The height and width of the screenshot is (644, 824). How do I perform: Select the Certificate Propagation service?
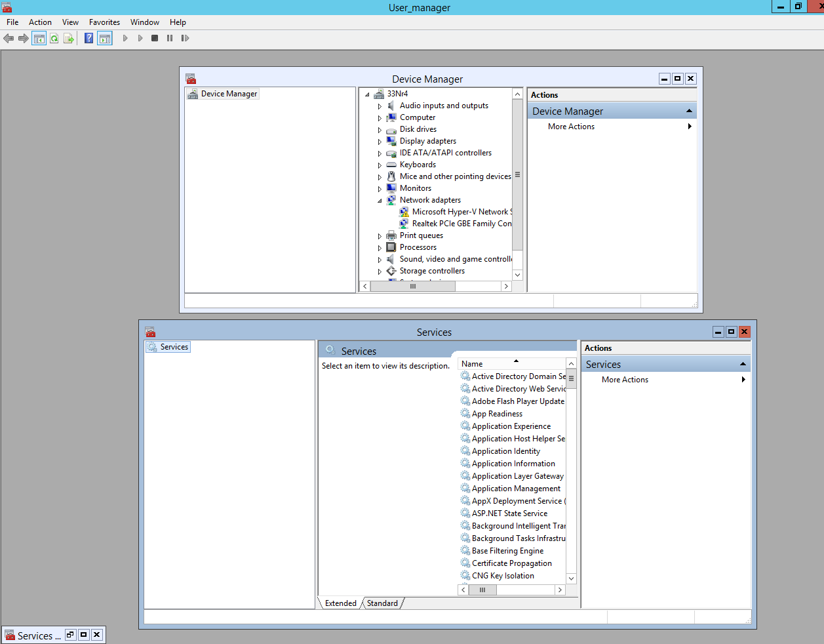[x=506, y=563]
